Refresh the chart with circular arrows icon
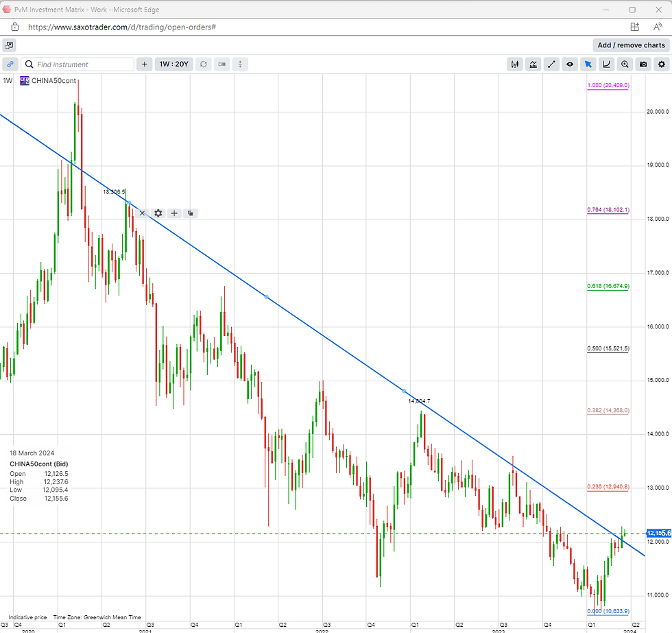This screenshot has width=672, height=633. (204, 64)
